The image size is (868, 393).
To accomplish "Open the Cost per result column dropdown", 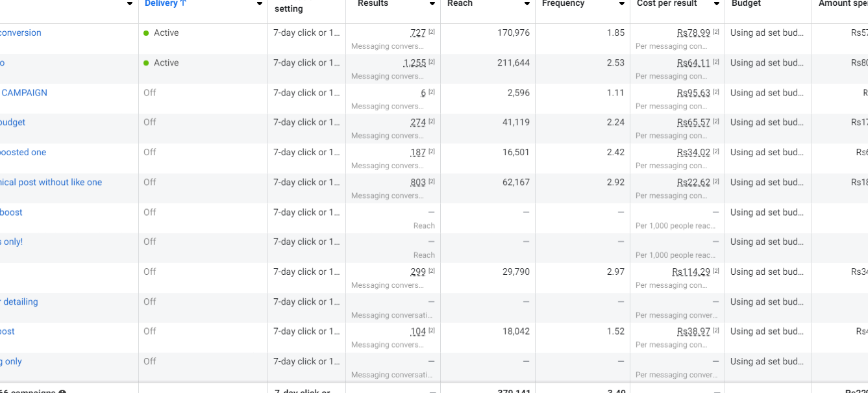I will [717, 4].
